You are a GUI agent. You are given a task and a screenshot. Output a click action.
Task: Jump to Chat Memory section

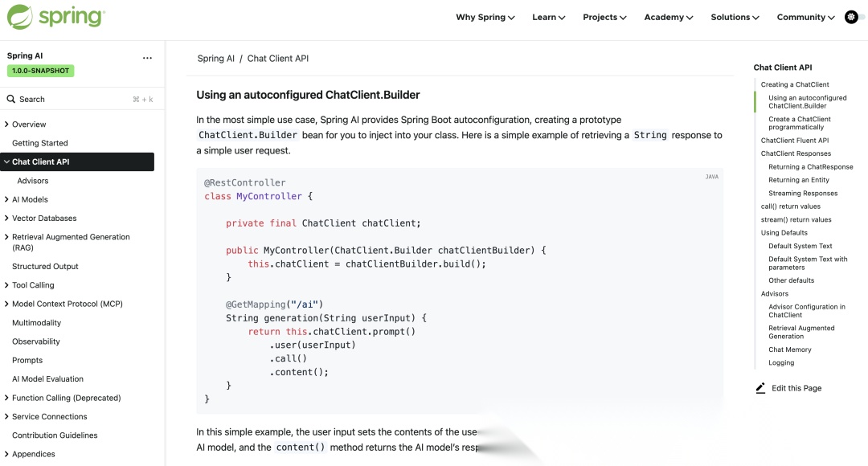[790, 349]
